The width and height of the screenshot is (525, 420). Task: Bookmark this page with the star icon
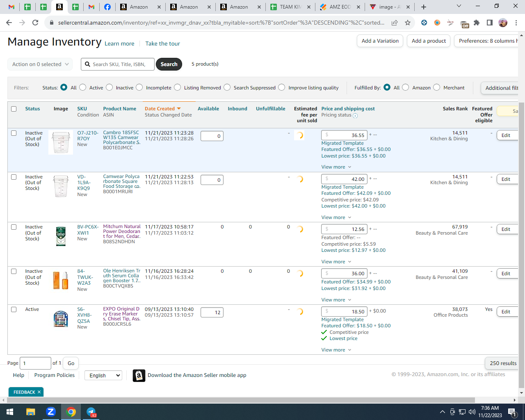[408, 23]
